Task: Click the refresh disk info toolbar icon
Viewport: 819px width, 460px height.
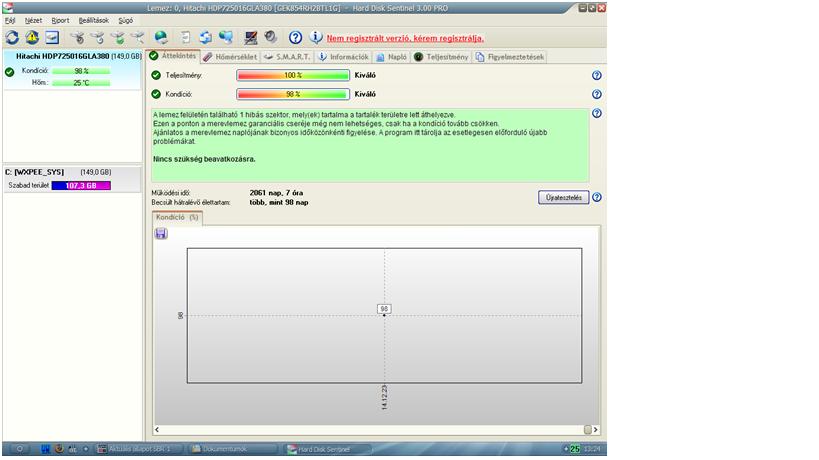Action: pyautogui.click(x=12, y=37)
